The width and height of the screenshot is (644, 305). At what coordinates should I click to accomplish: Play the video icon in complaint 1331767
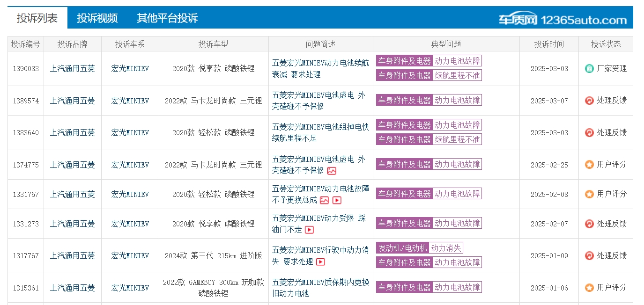coord(337,201)
